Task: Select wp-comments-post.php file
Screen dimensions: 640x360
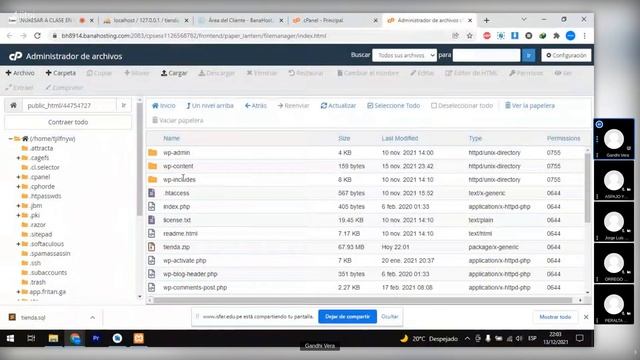Action: (x=366, y=287)
